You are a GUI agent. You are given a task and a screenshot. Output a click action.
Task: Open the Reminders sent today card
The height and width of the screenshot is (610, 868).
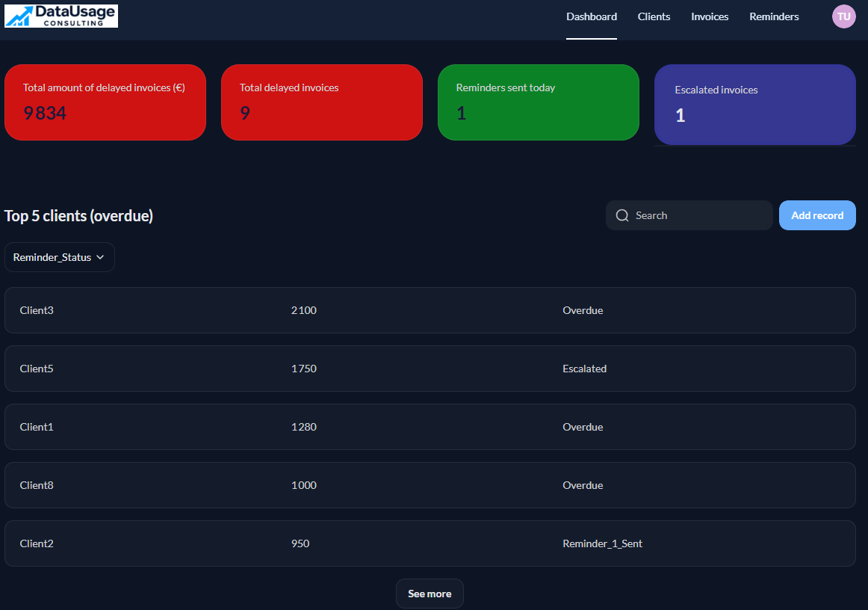click(x=538, y=102)
